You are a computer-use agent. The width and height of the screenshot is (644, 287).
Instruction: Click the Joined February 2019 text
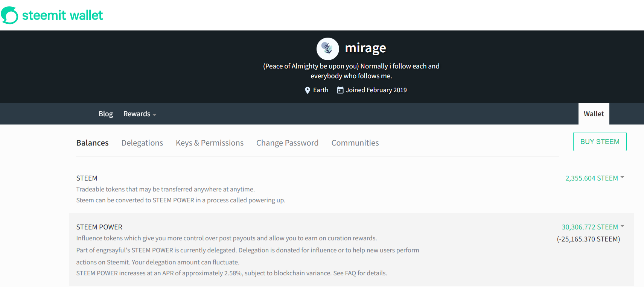(376, 90)
